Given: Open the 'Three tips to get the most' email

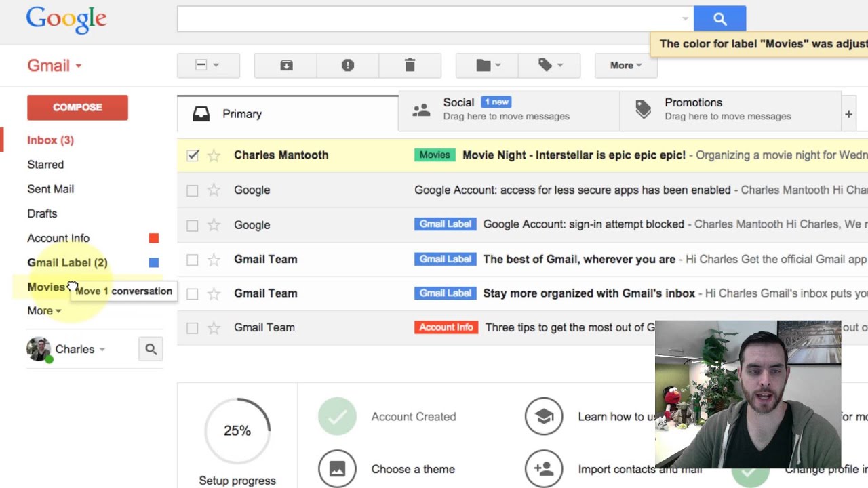Looking at the screenshot, I should [570, 327].
